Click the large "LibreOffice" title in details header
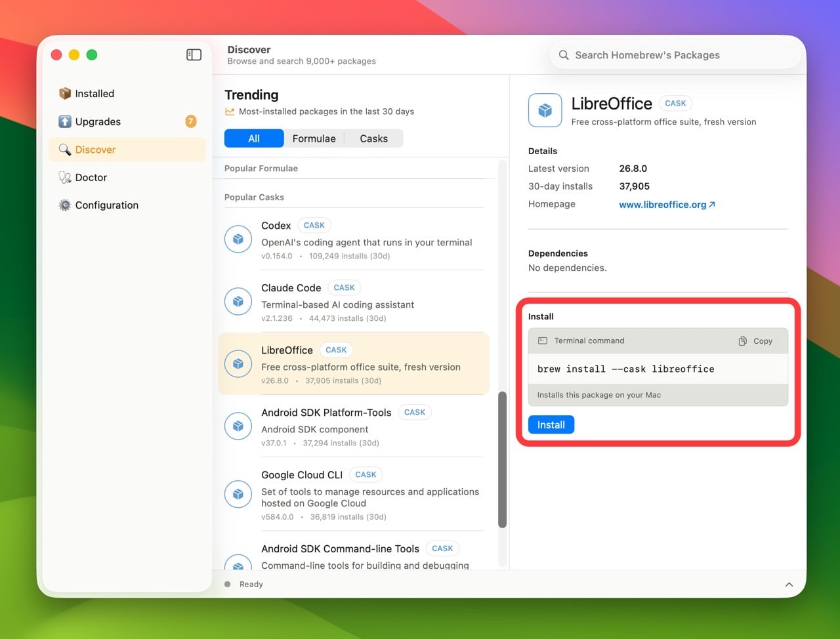This screenshot has width=840, height=639. pos(612,104)
